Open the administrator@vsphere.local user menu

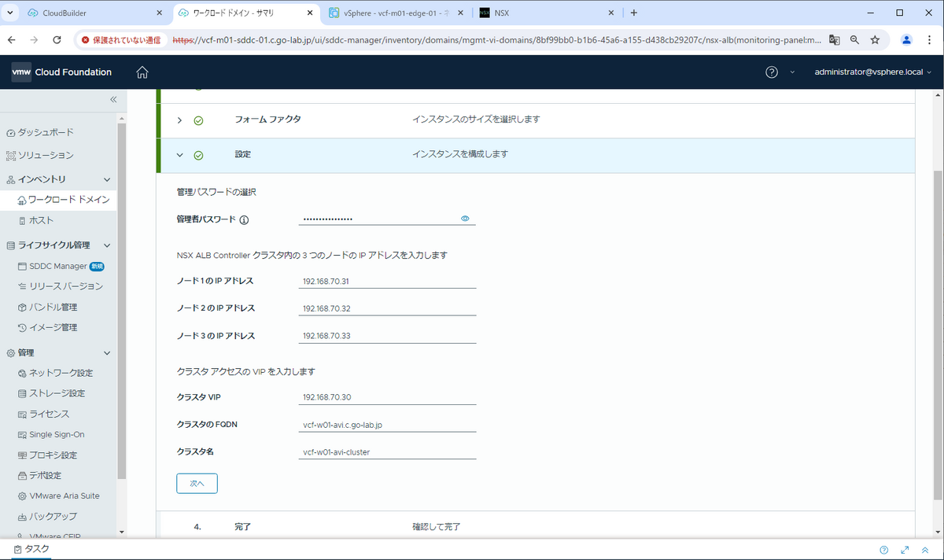tap(873, 72)
